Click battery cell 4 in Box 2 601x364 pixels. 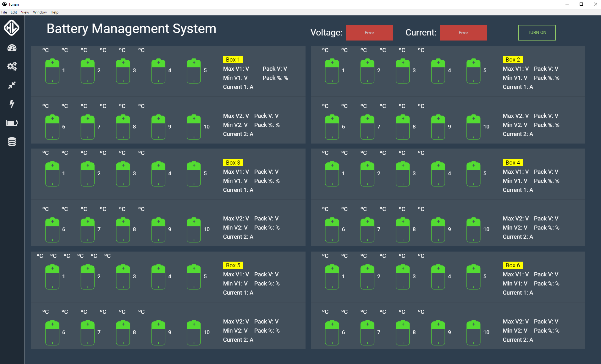click(438, 71)
